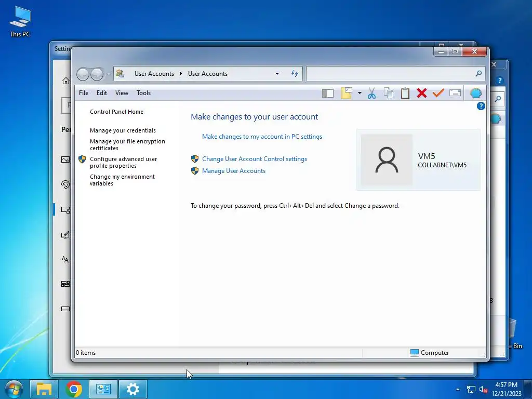
Task: Click the Lock screen icon in Settings sidebar
Action: pyautogui.click(x=65, y=210)
